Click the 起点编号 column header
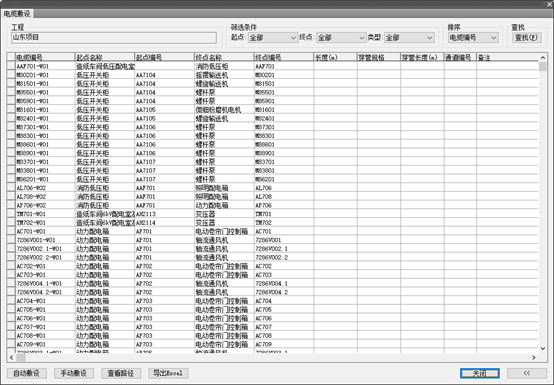Screen dimensions: 554x385 pos(164,57)
